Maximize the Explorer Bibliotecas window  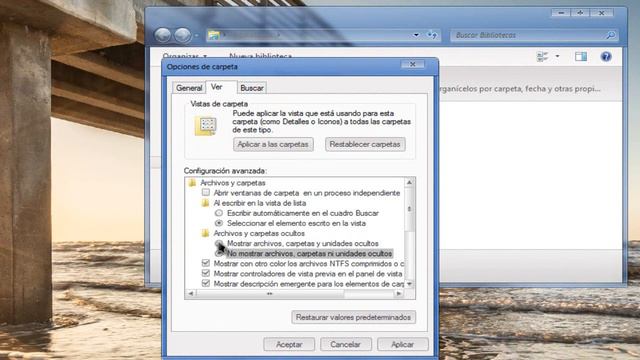(x=580, y=13)
